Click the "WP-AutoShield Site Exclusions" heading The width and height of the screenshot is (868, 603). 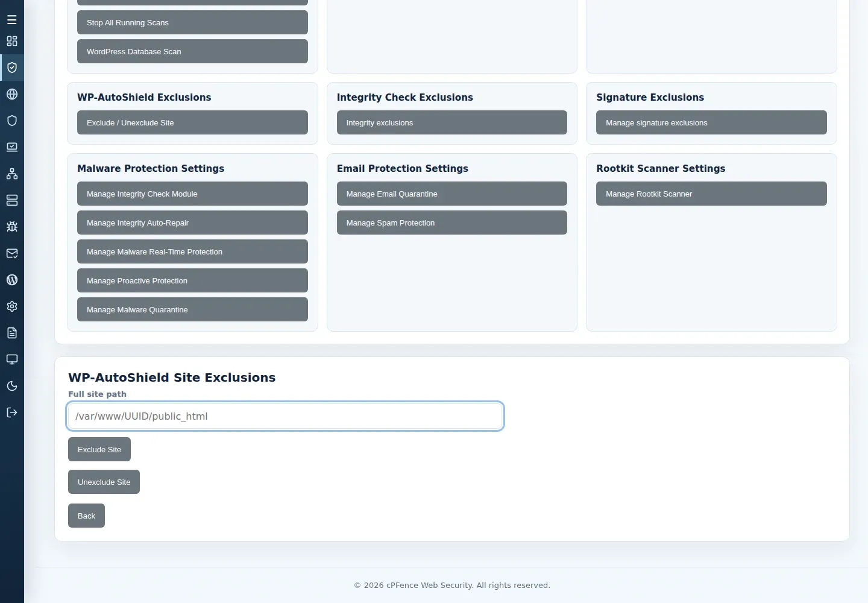click(172, 377)
